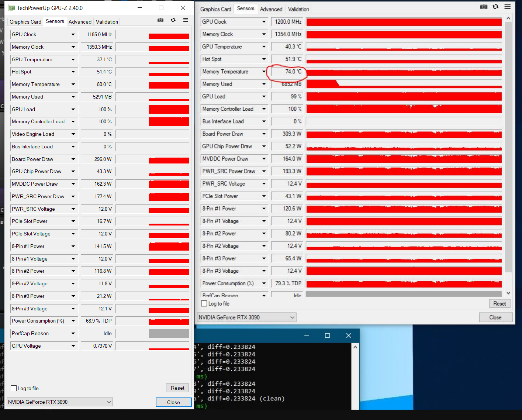Click the console line ending with "(clean)"
This screenshot has width=522, height=420.
pyautogui.click(x=240, y=399)
